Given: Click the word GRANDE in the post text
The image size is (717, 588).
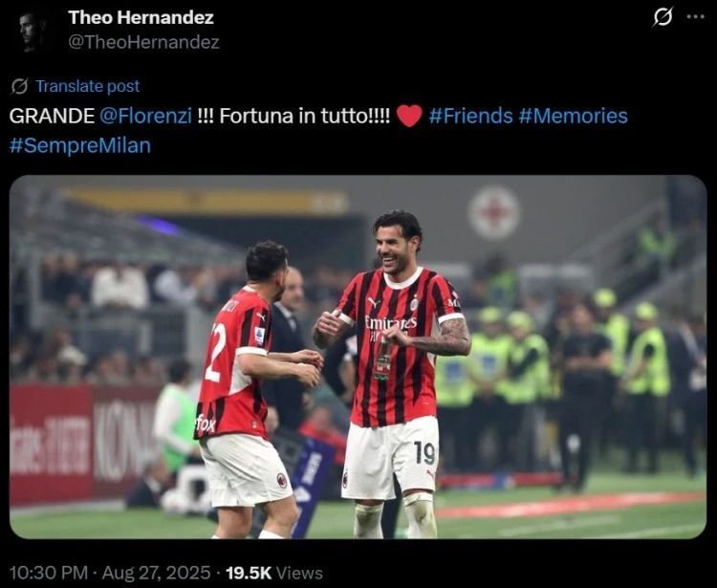Looking at the screenshot, I should 52,116.
